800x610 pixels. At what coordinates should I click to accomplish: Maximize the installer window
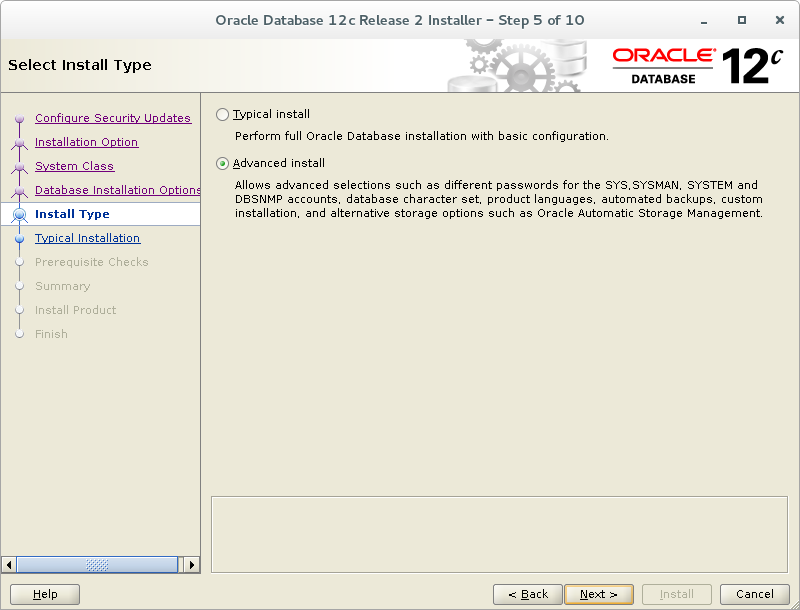point(742,20)
